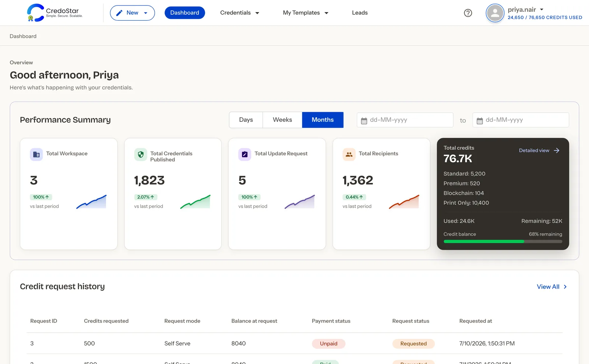Click the end date input field

pyautogui.click(x=521, y=120)
